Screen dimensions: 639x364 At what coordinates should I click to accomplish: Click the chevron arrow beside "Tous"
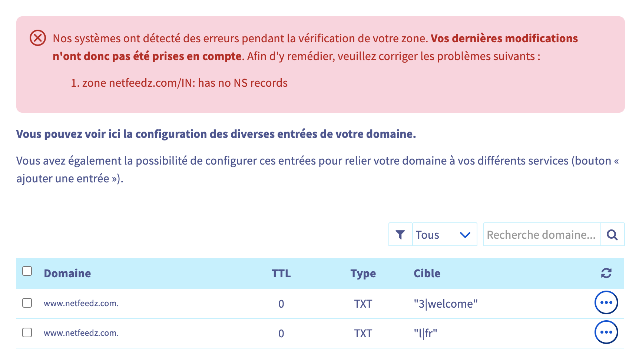point(465,235)
